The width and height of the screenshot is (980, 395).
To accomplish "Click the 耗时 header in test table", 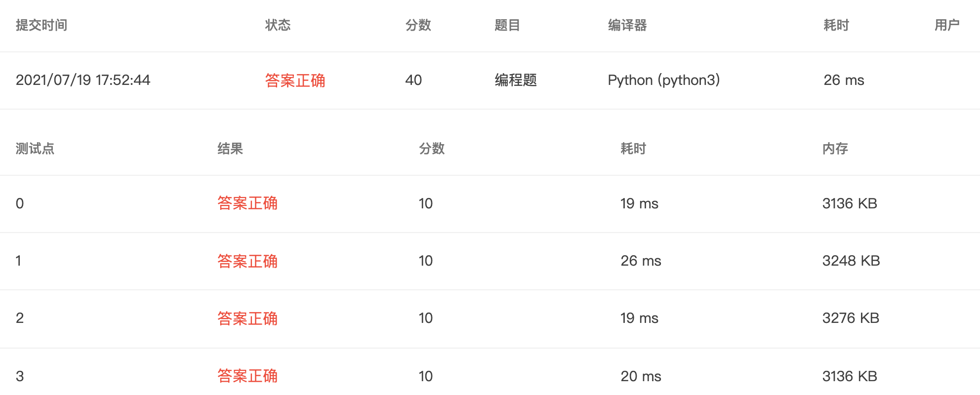I will tap(633, 149).
